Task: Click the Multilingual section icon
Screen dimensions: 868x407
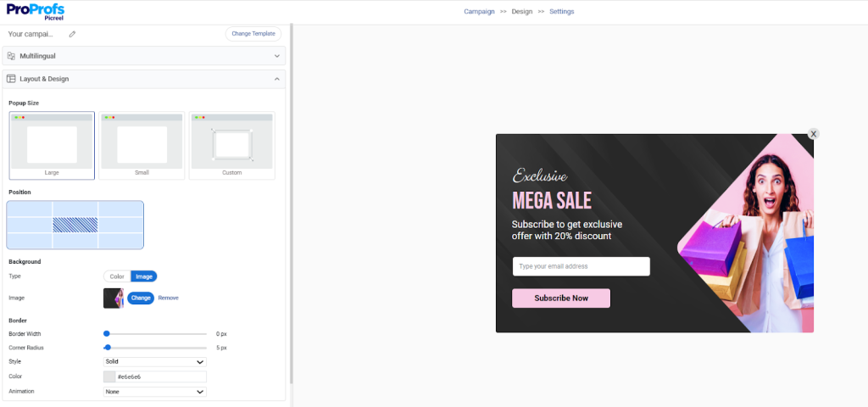Action: click(x=11, y=56)
